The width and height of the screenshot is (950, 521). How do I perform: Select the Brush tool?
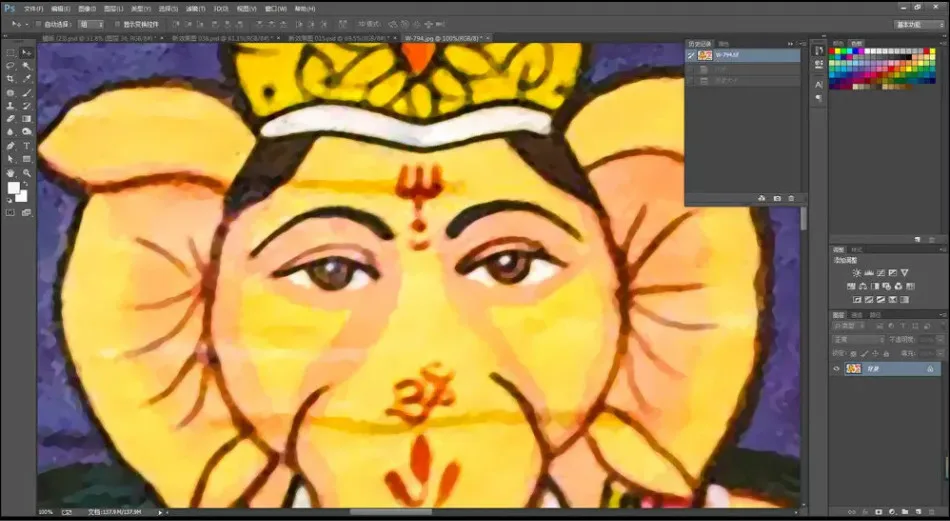27,93
